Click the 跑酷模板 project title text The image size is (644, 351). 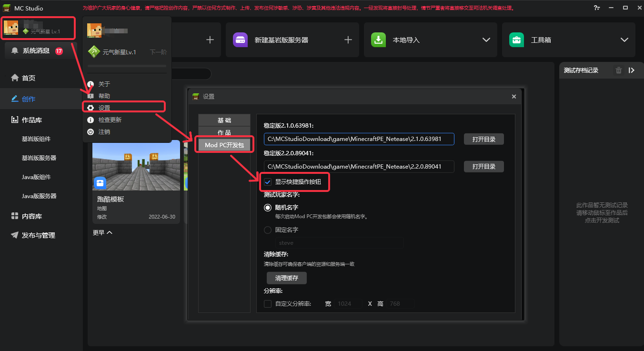(x=111, y=199)
